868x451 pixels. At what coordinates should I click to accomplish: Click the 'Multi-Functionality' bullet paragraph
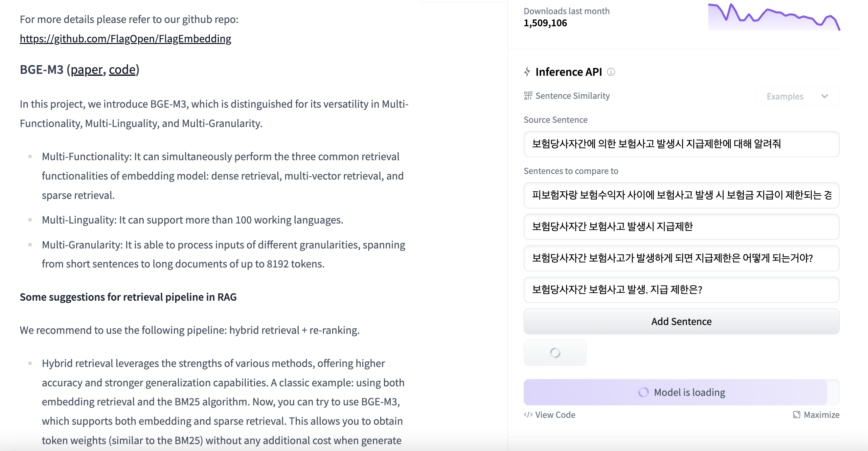coord(223,176)
